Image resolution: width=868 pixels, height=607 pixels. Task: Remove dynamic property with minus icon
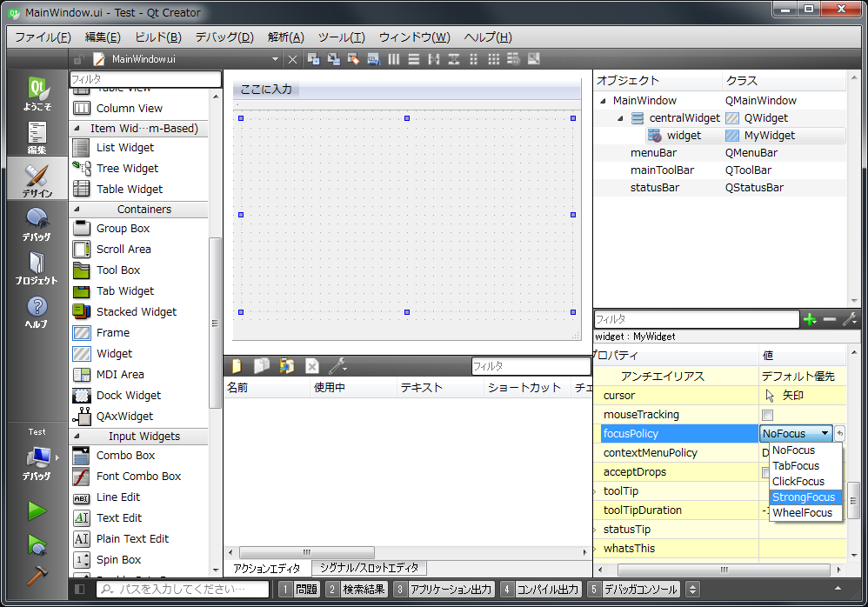[829, 319]
